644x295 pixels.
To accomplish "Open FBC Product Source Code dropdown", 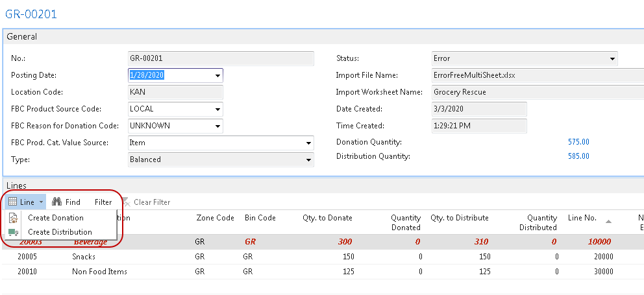I will pos(217,109).
